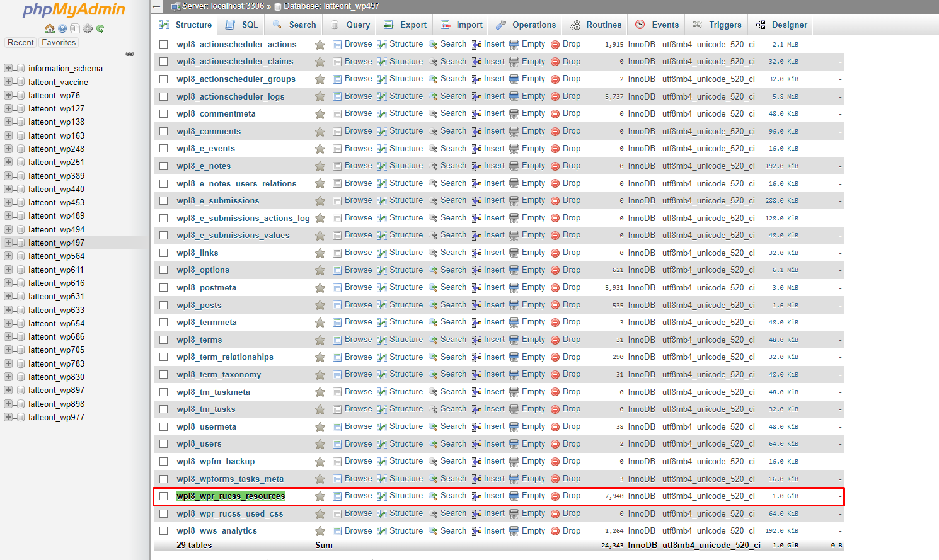939x560 pixels.
Task: Expand latteont_wp248 database node
Action: (x=8, y=149)
